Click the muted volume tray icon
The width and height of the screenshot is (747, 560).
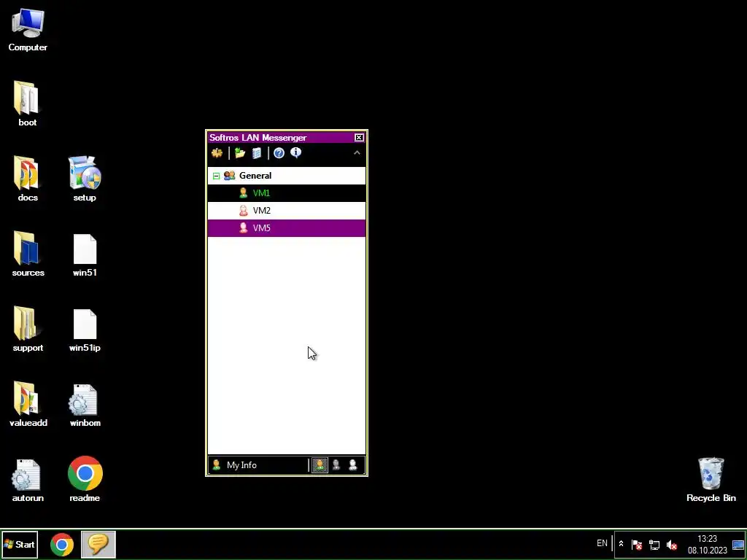point(672,545)
